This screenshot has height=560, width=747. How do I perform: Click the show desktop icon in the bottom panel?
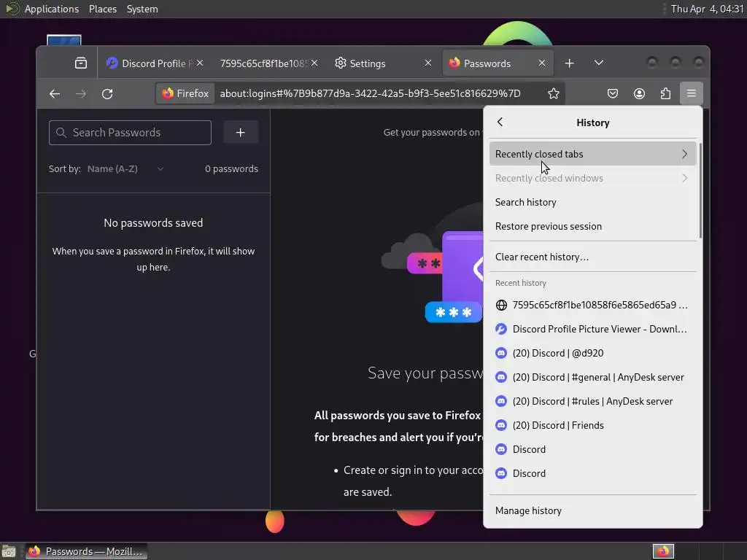point(9,551)
